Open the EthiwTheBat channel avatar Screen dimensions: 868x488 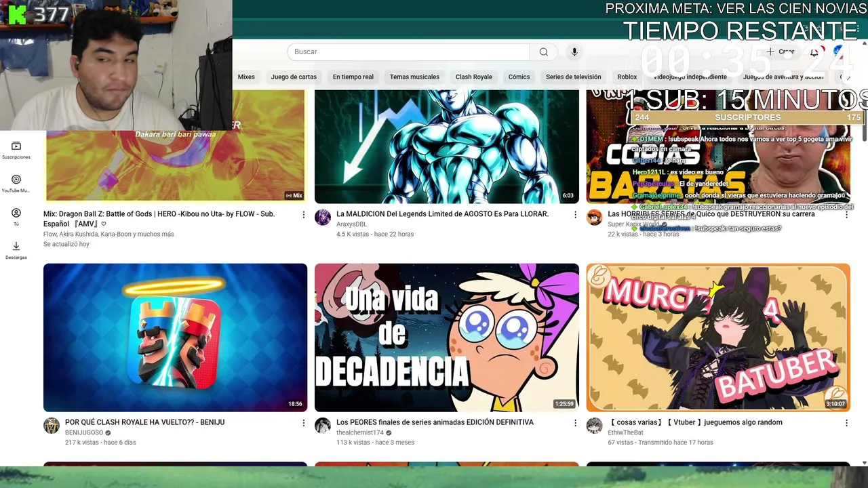[x=595, y=426]
